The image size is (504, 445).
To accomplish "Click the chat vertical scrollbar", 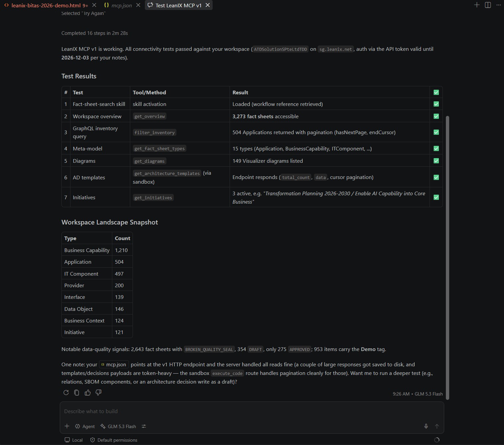I will (x=447, y=257).
